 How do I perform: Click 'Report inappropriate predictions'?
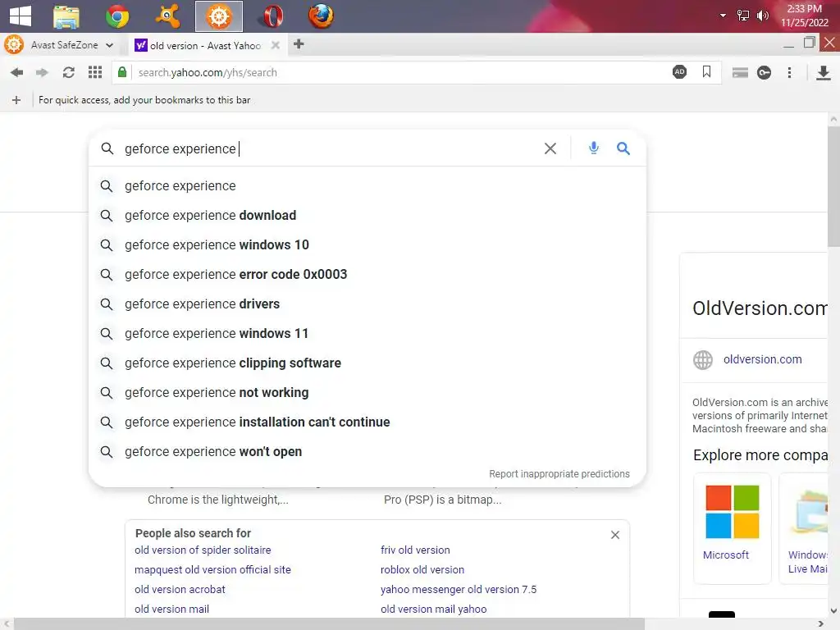559,474
